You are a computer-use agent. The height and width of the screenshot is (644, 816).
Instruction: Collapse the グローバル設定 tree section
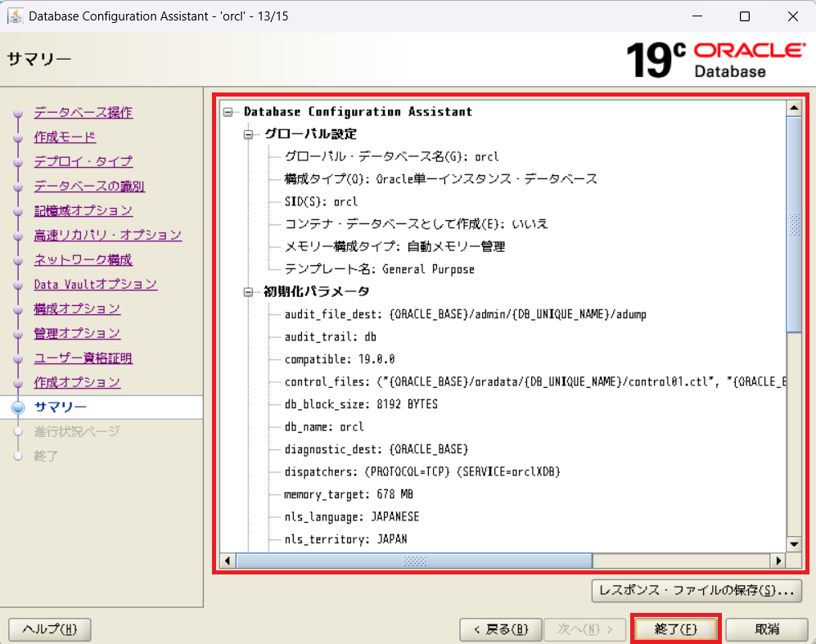(x=248, y=134)
